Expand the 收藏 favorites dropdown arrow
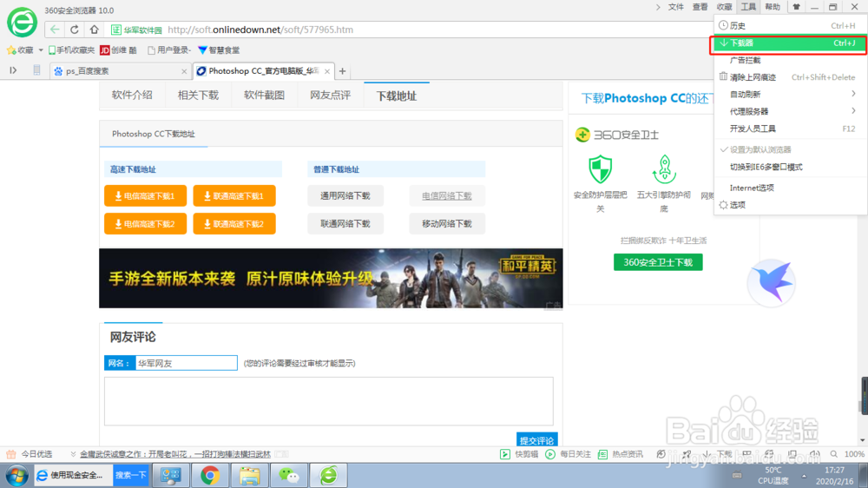 (x=41, y=49)
